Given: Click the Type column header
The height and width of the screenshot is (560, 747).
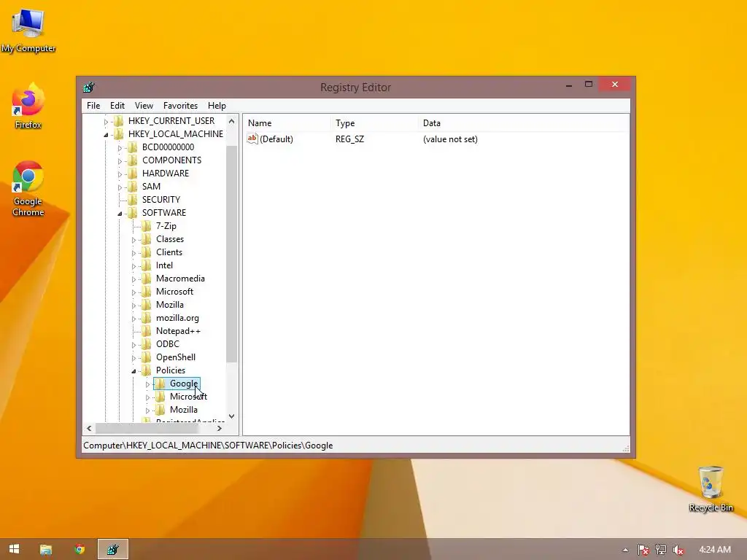Looking at the screenshot, I should pos(374,122).
